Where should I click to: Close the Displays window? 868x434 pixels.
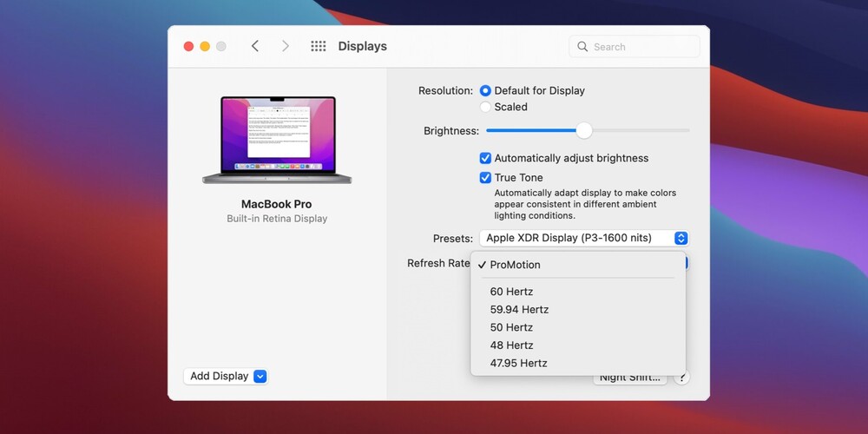(x=188, y=47)
